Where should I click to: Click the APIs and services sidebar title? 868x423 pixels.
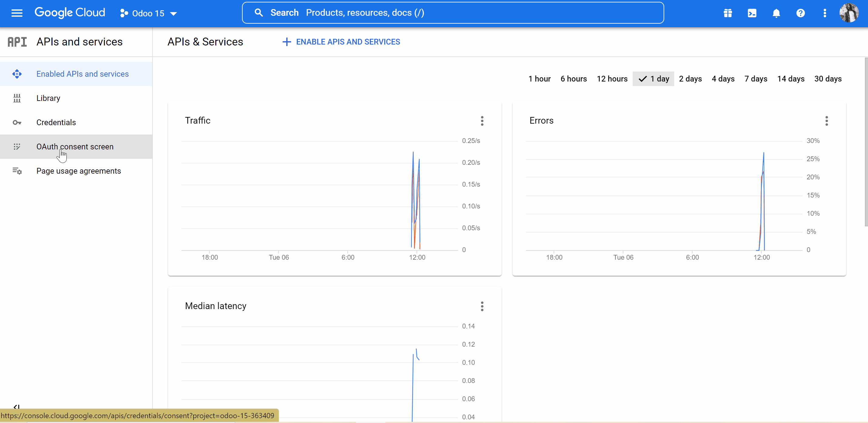click(79, 42)
